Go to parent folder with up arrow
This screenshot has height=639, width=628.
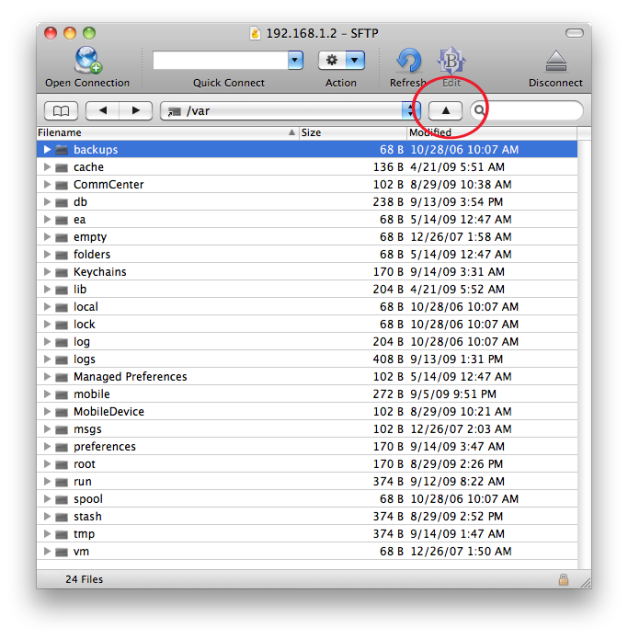[x=446, y=111]
